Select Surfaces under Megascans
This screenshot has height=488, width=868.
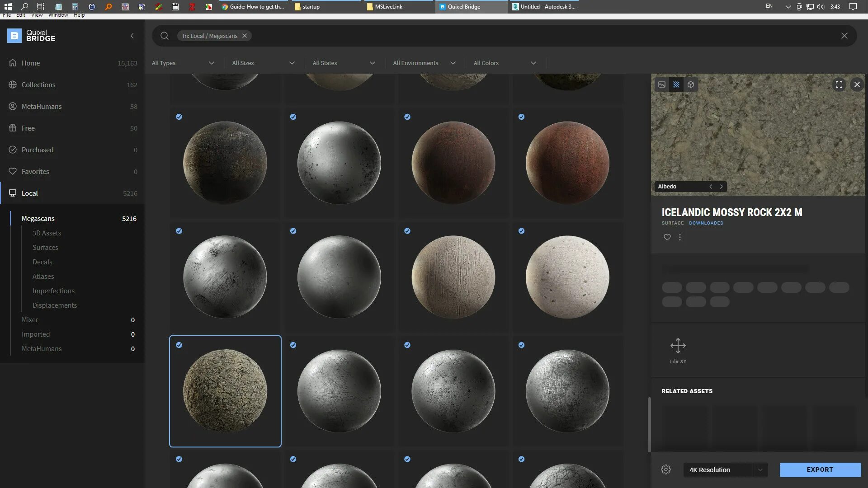45,247
